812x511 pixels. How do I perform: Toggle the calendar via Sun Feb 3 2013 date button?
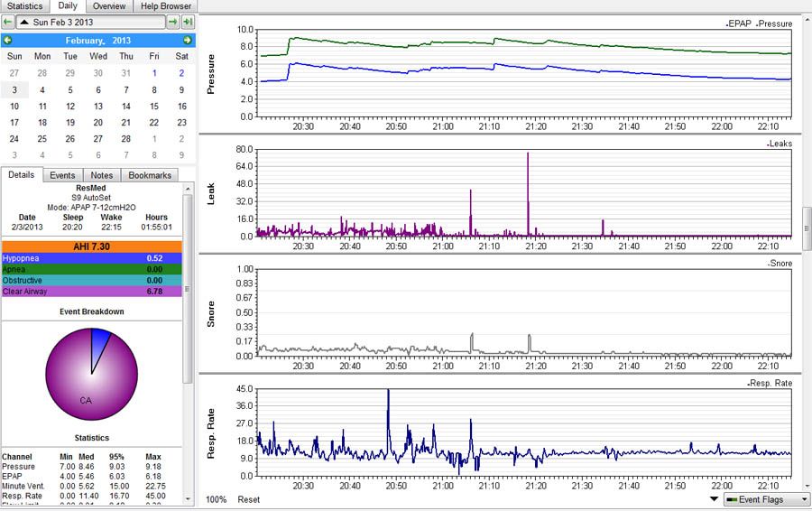(x=90, y=23)
